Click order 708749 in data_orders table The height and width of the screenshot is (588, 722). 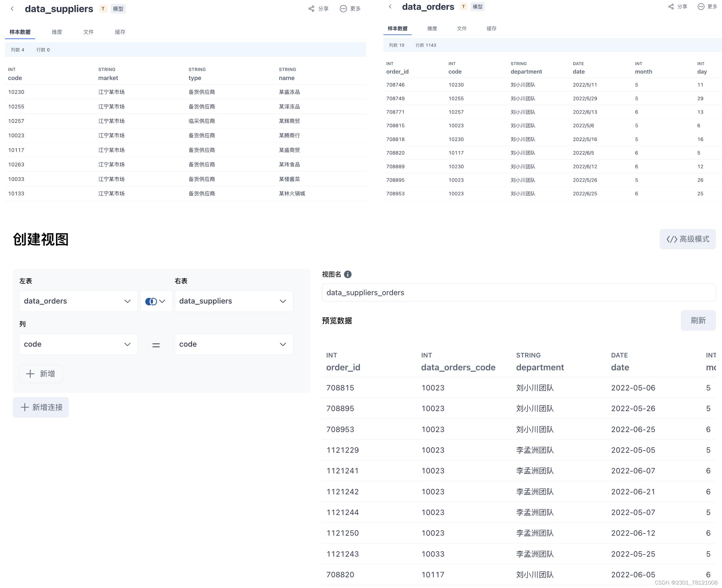point(395,99)
